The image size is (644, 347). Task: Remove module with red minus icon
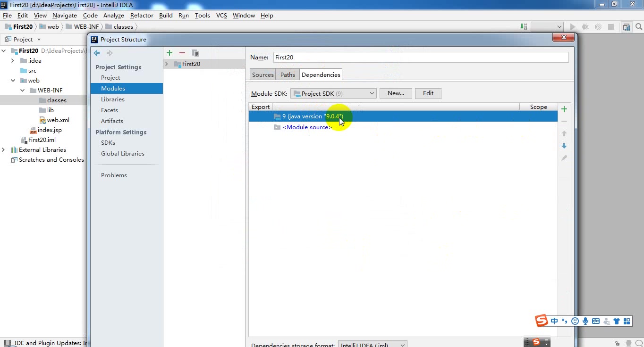(182, 53)
